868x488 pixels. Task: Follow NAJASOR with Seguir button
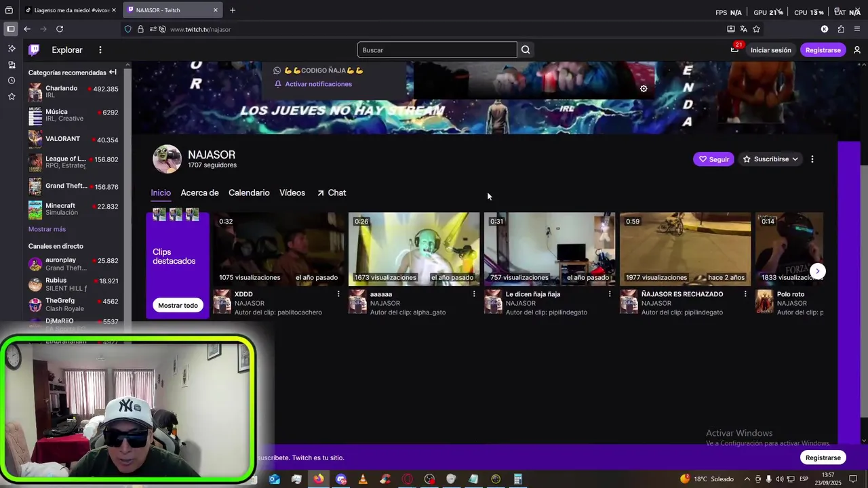click(x=713, y=159)
